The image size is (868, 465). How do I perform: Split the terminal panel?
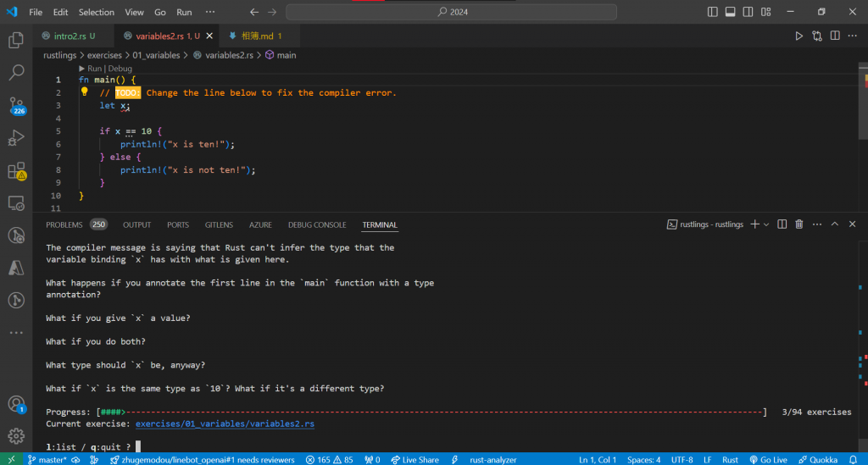(782, 224)
